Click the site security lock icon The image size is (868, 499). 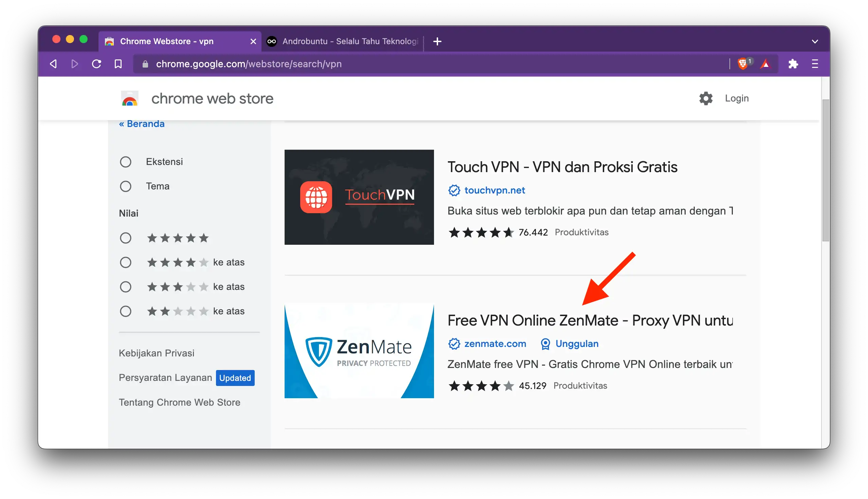click(145, 64)
